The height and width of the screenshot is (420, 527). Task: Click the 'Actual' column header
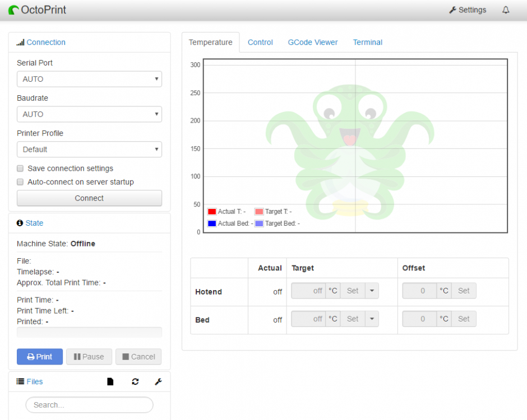pyautogui.click(x=270, y=268)
